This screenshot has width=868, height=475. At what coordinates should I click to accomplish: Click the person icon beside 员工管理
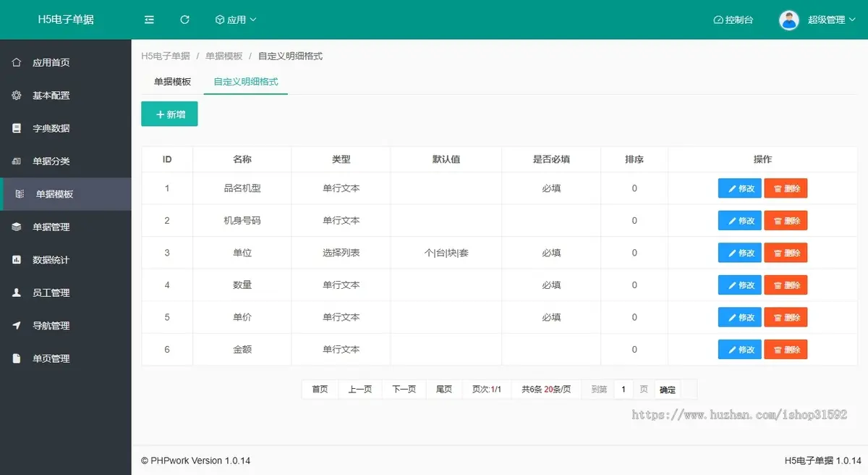tap(17, 293)
